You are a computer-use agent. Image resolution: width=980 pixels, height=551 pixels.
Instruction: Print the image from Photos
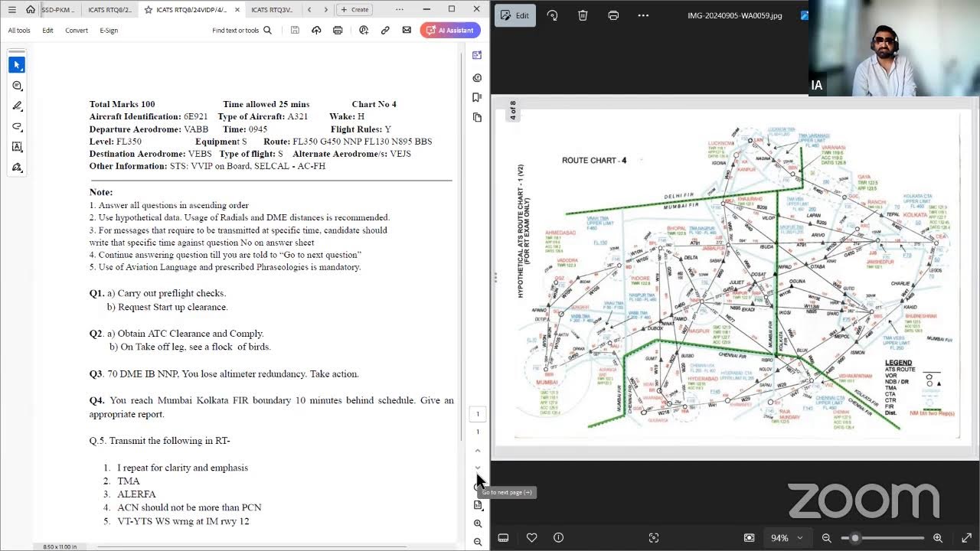pyautogui.click(x=613, y=15)
